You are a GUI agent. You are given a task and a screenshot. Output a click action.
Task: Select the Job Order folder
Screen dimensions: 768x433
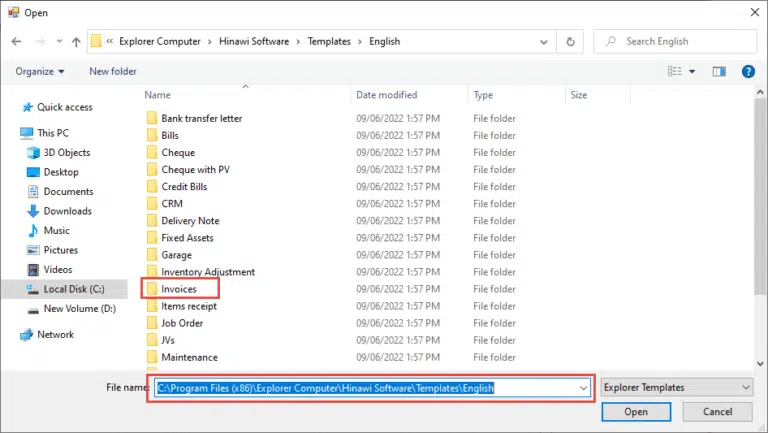pos(175,323)
